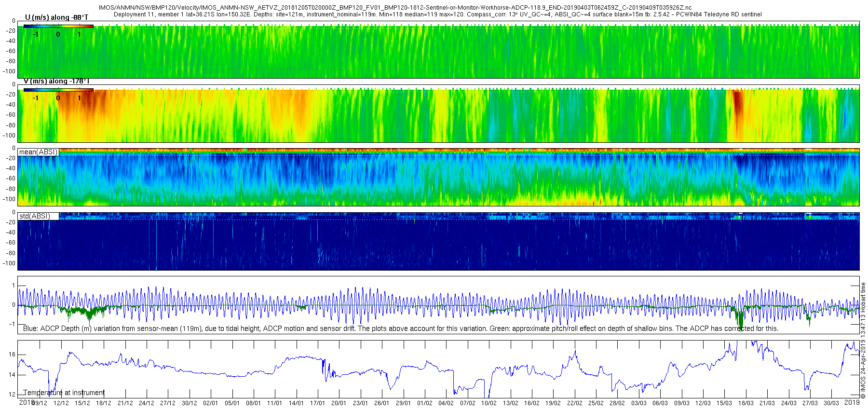Viewport: 868px width, 410px height.
Task: Click the 01/01 date tick label
Action: (x=211, y=403)
